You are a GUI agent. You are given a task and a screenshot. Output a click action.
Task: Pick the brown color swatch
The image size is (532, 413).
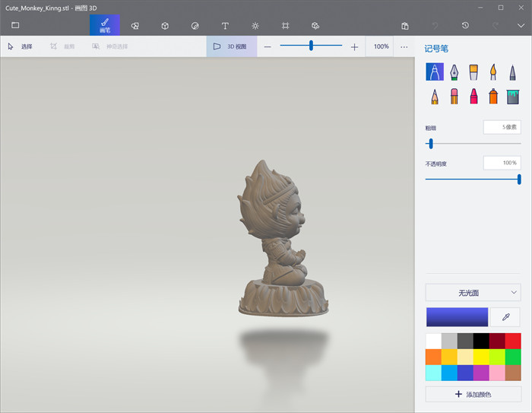pyautogui.click(x=513, y=373)
